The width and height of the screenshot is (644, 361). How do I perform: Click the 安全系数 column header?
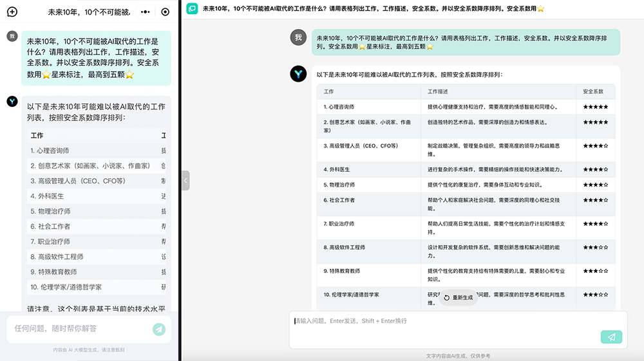click(x=593, y=91)
